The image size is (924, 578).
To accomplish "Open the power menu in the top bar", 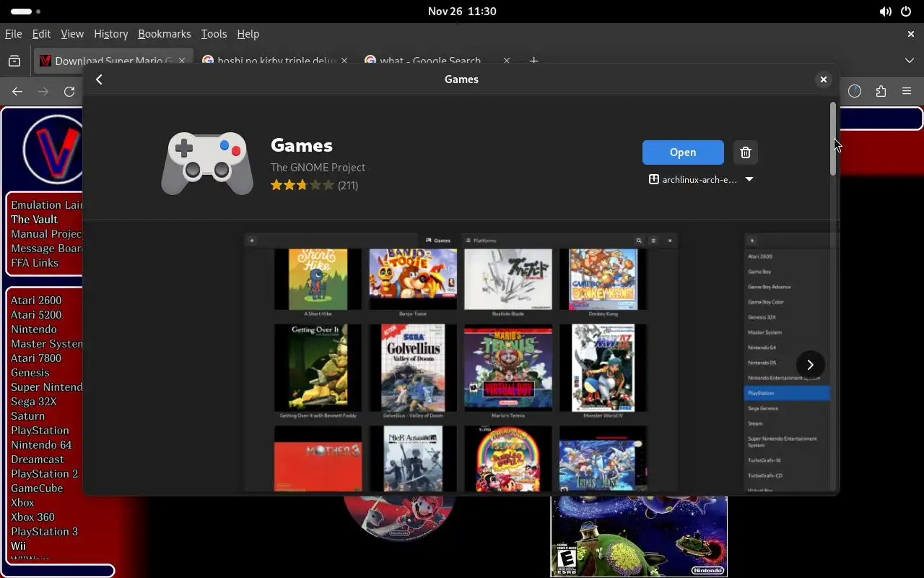I will [x=906, y=12].
